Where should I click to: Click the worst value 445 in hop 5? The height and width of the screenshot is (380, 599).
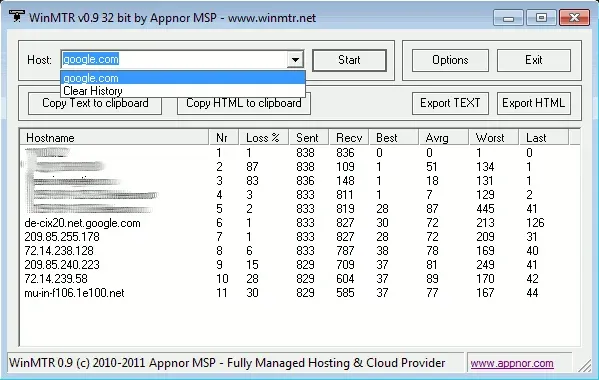pos(485,209)
